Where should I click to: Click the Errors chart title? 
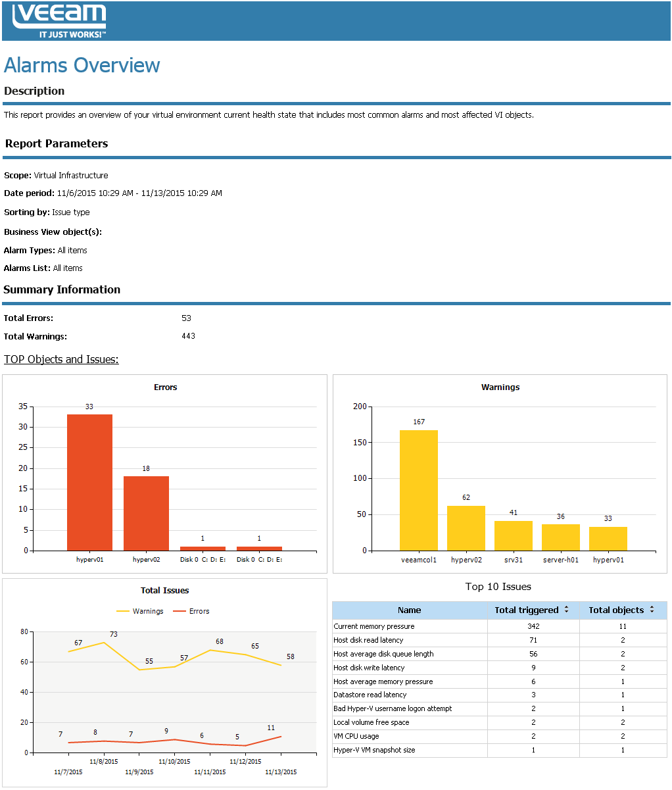166,387
